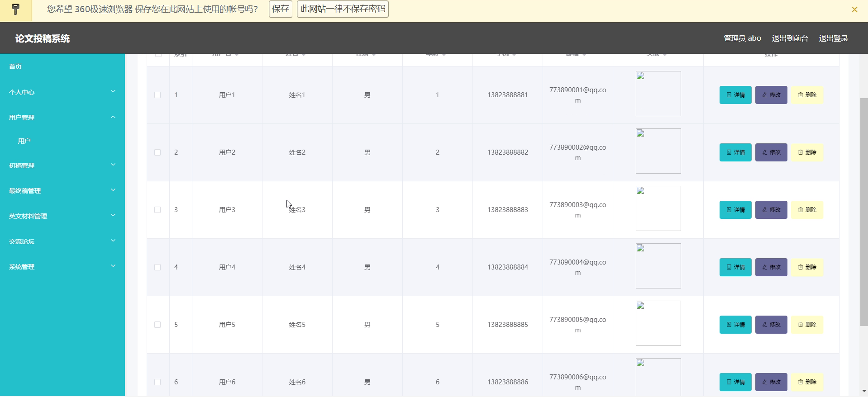Select the 用户 submenu item
868x397 pixels.
[24, 141]
